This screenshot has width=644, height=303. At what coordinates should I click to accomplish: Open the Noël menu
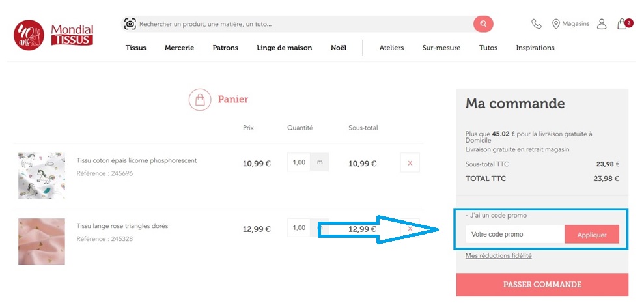[x=339, y=48]
